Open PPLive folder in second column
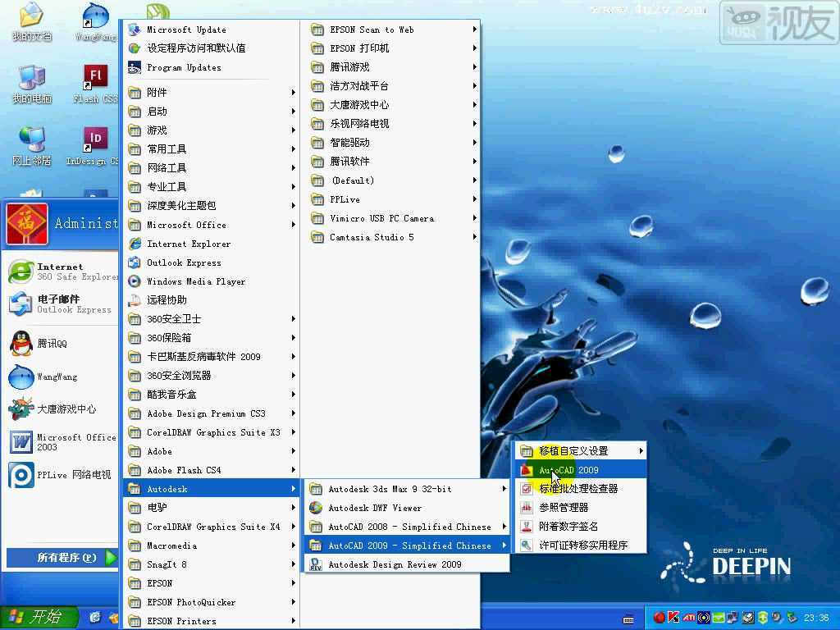 pyautogui.click(x=394, y=199)
